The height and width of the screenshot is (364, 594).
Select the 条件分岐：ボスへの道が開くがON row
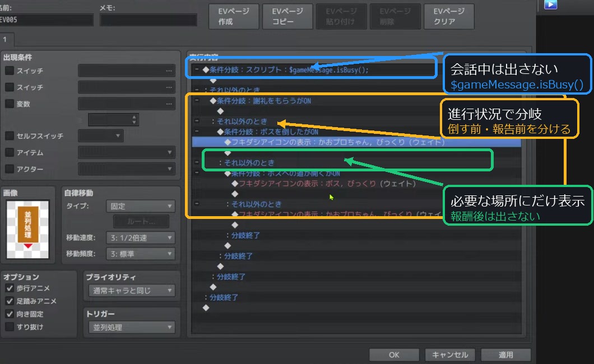(x=356, y=173)
